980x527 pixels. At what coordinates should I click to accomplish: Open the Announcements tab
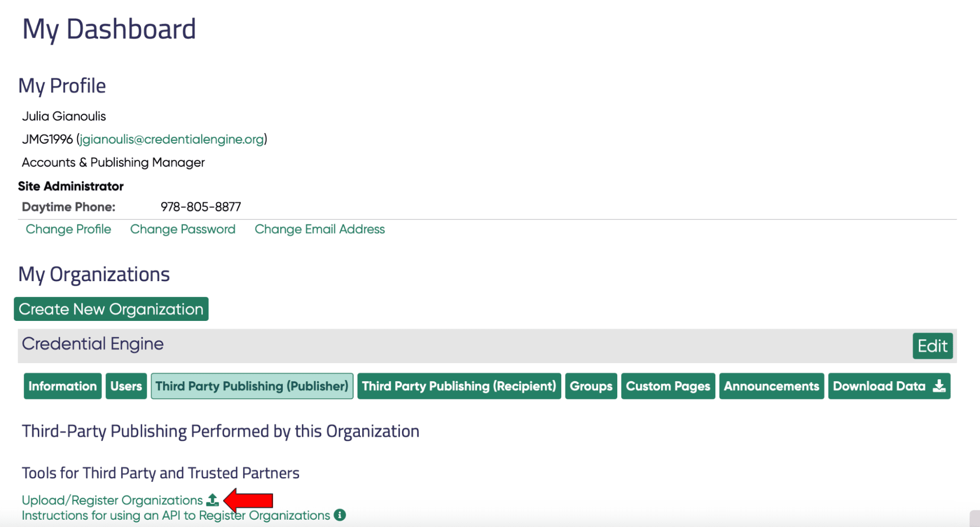point(771,386)
